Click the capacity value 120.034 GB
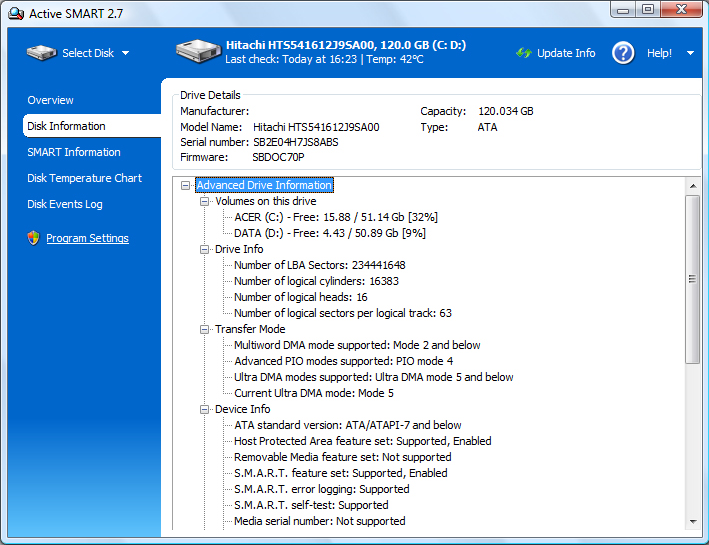 tap(506, 111)
